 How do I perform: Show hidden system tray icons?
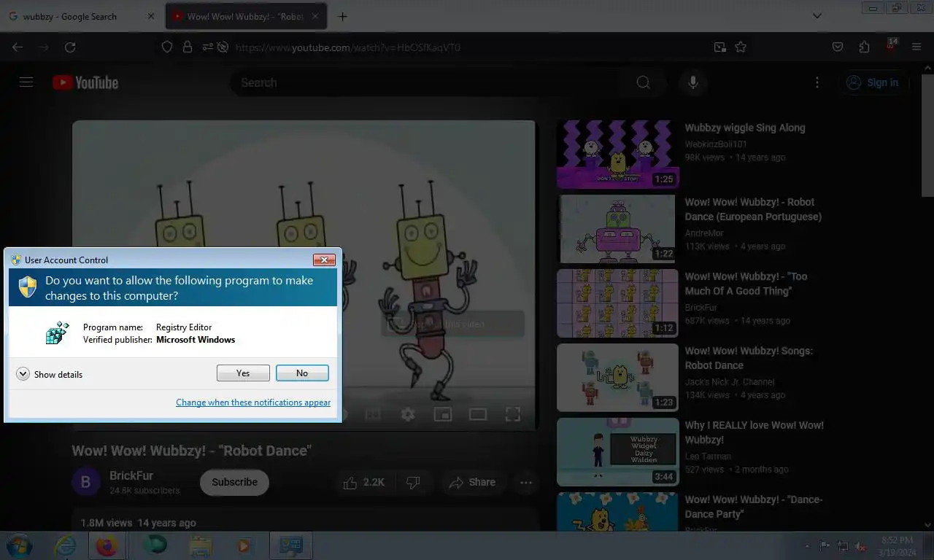click(807, 545)
